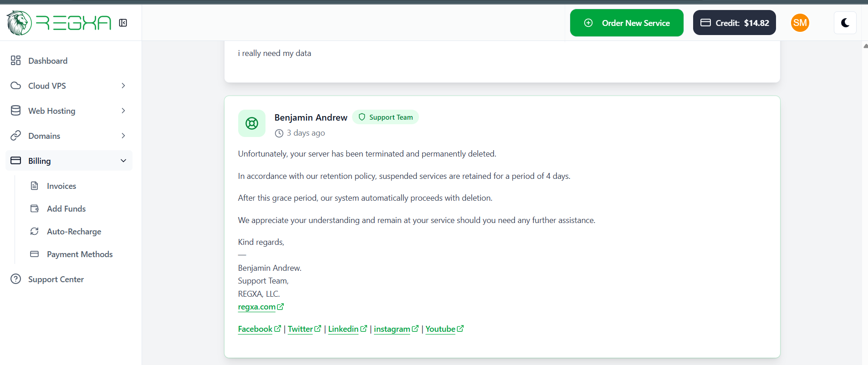Click the shield icon in Support Team badge

tap(362, 117)
